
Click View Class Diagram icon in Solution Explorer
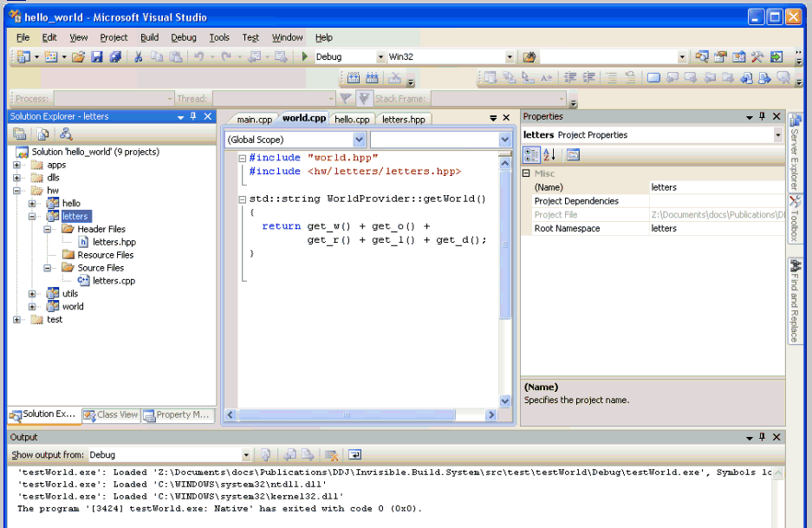click(66, 134)
